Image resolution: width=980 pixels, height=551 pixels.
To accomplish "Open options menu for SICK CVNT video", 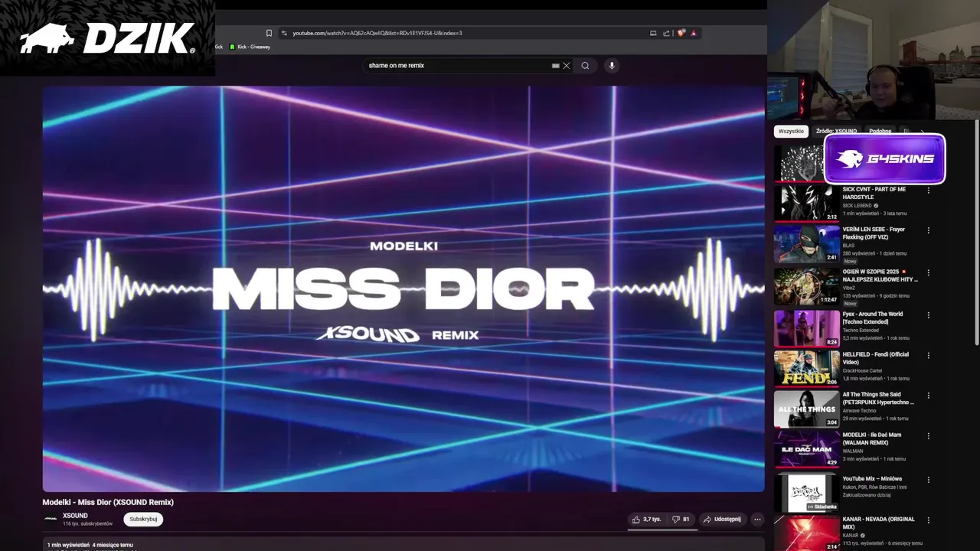I will click(x=928, y=190).
